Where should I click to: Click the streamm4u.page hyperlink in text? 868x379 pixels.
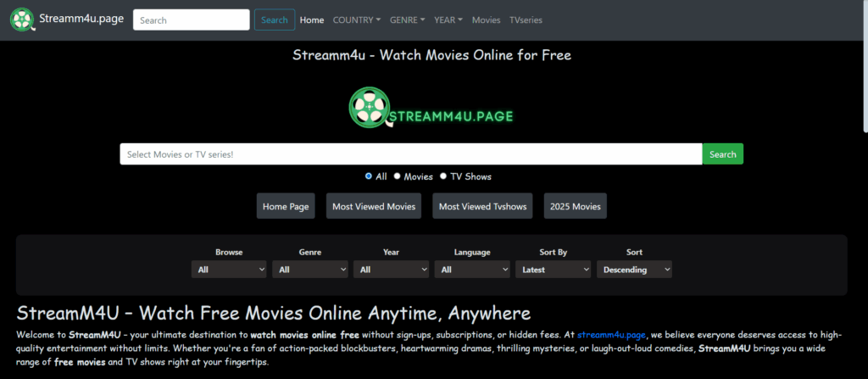pyautogui.click(x=611, y=335)
